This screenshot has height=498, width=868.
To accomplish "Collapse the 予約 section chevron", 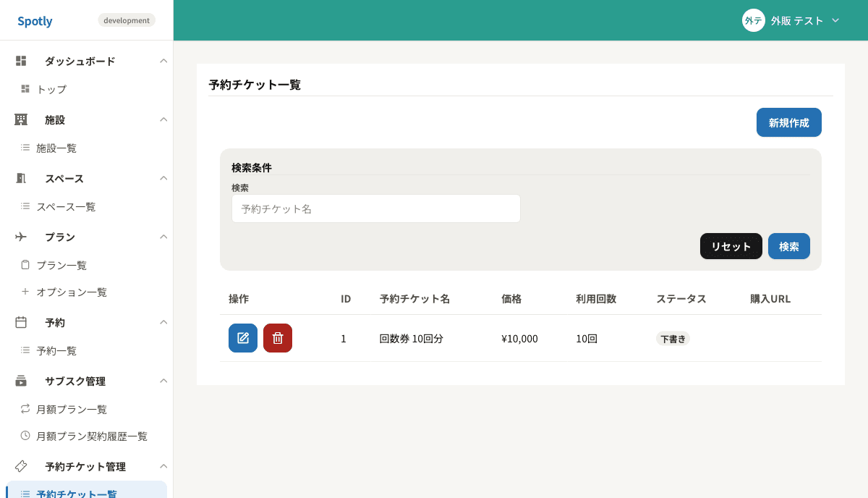I will [163, 322].
